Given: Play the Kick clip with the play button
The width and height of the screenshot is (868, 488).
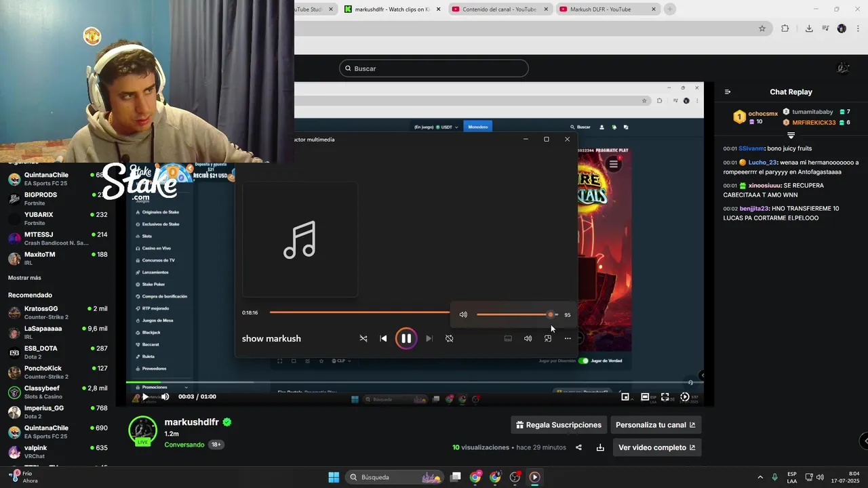Looking at the screenshot, I should point(145,396).
